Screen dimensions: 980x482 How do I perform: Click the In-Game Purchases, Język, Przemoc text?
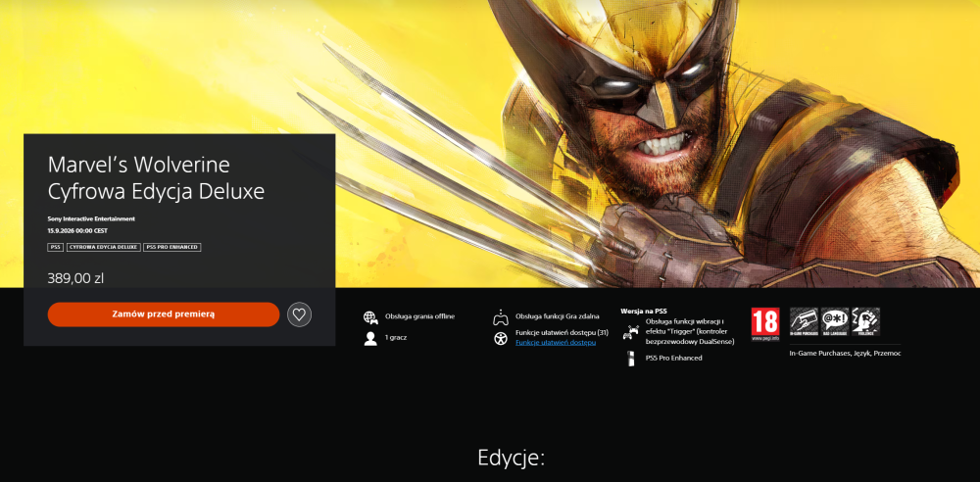[x=845, y=354]
